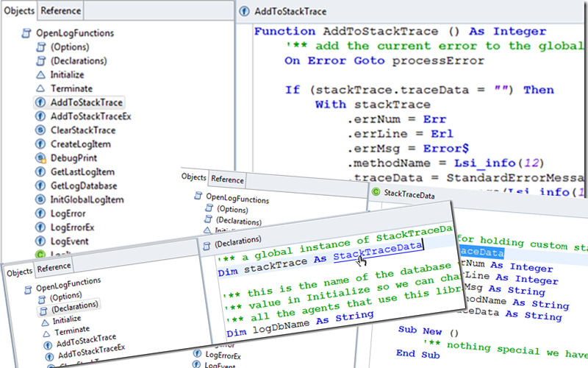Click StackTraceData editor header title
This screenshot has height=368, width=588.
pyautogui.click(x=409, y=194)
